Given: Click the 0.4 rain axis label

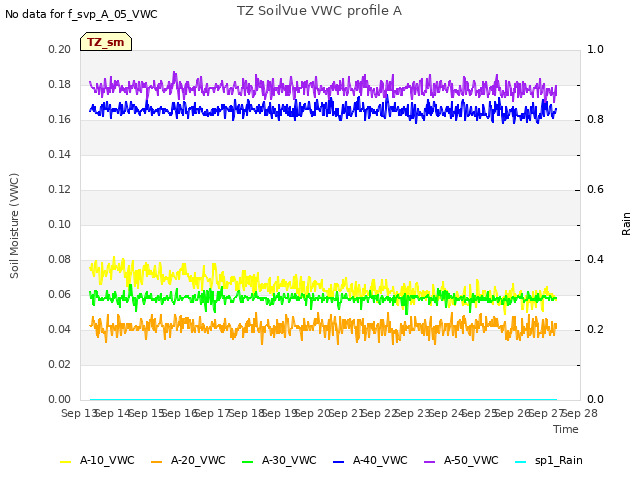Looking at the screenshot, I should tap(595, 260).
